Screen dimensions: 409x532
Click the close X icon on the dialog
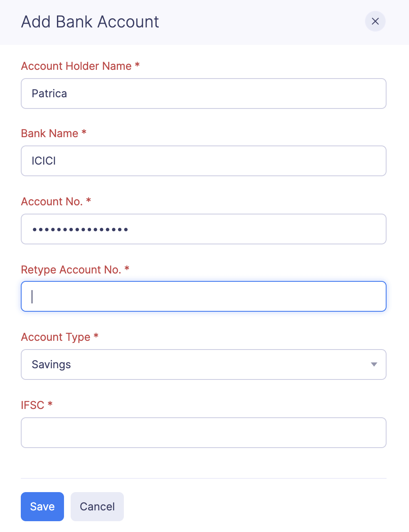(375, 21)
